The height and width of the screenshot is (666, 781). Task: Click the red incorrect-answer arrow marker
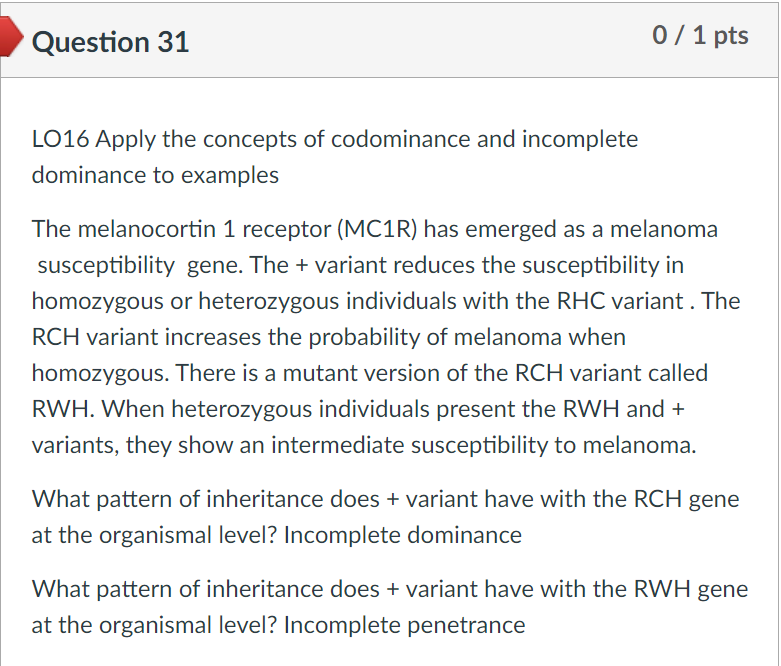(x=11, y=36)
